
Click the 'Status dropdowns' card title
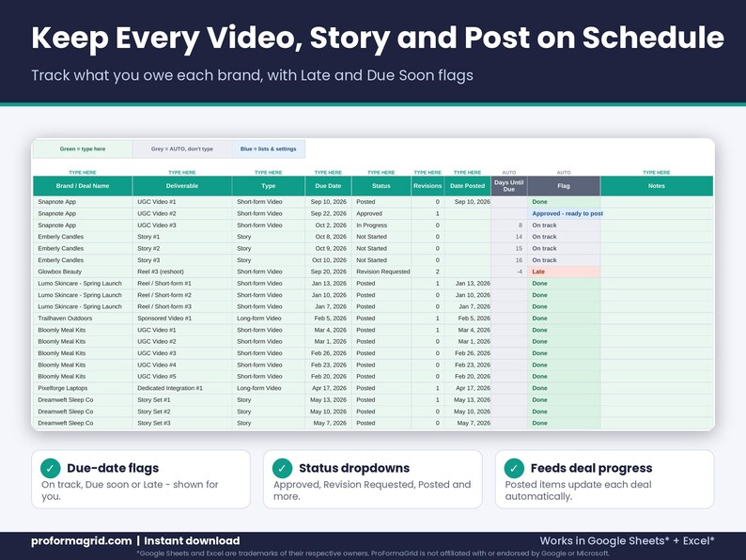354,468
